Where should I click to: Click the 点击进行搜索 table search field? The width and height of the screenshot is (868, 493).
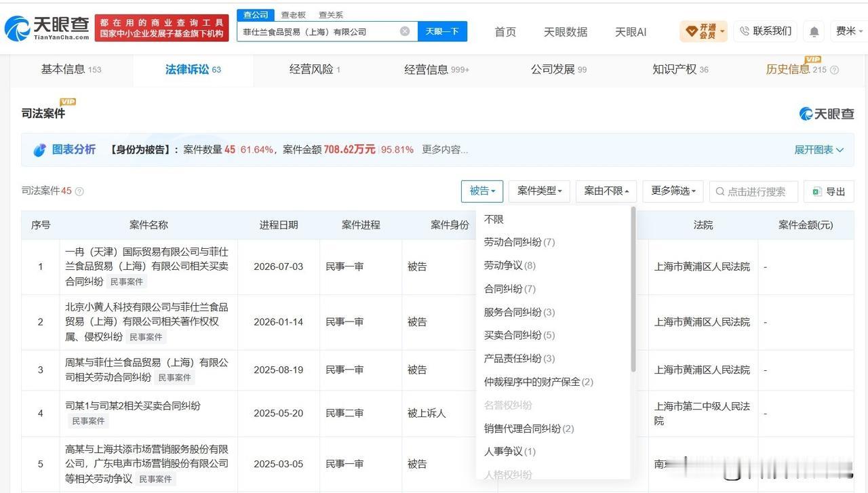click(753, 191)
